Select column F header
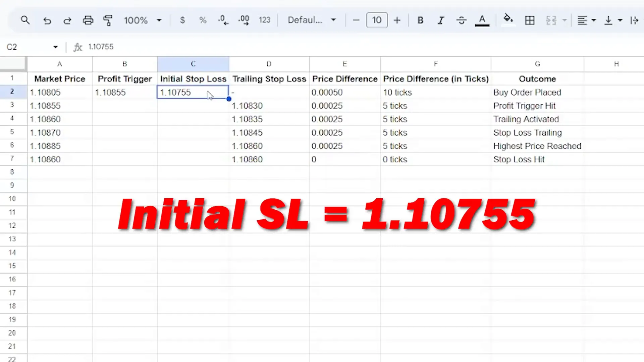Screen dimensions: 644x362 point(436,64)
